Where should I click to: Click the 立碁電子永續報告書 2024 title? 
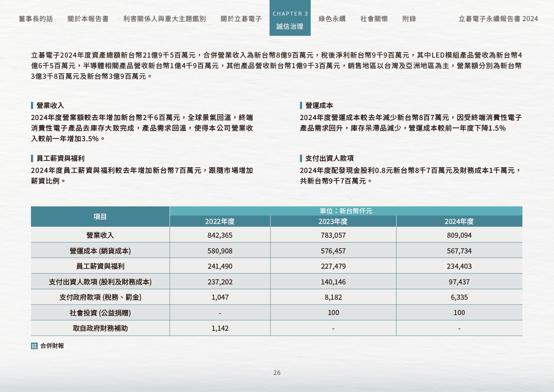coord(498,19)
